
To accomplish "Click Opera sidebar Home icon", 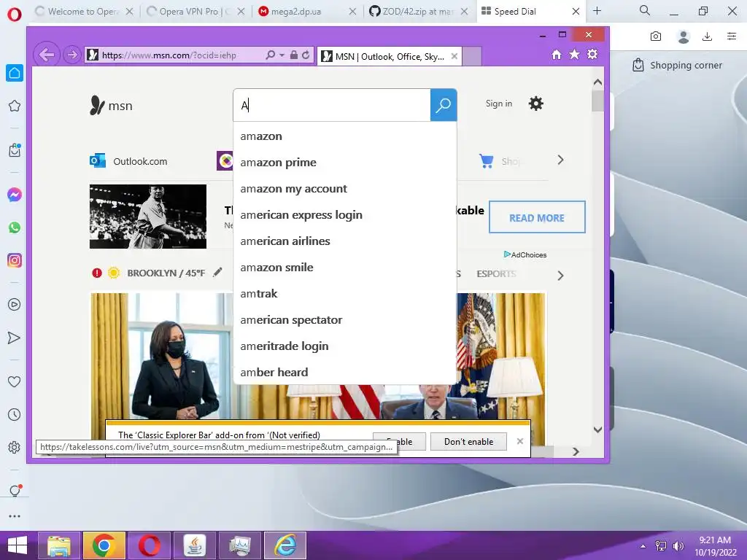I will (15, 73).
